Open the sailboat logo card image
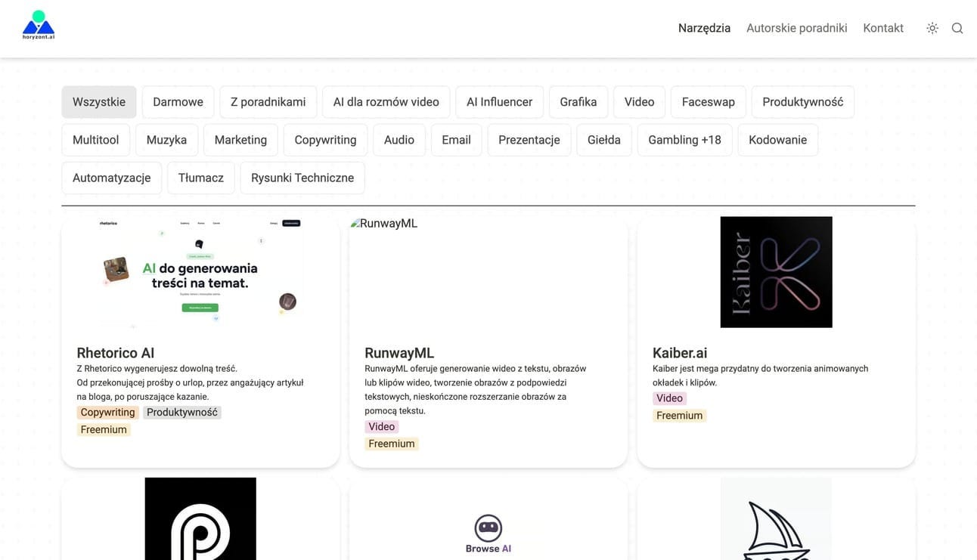Image resolution: width=977 pixels, height=560 pixels. pos(777,518)
